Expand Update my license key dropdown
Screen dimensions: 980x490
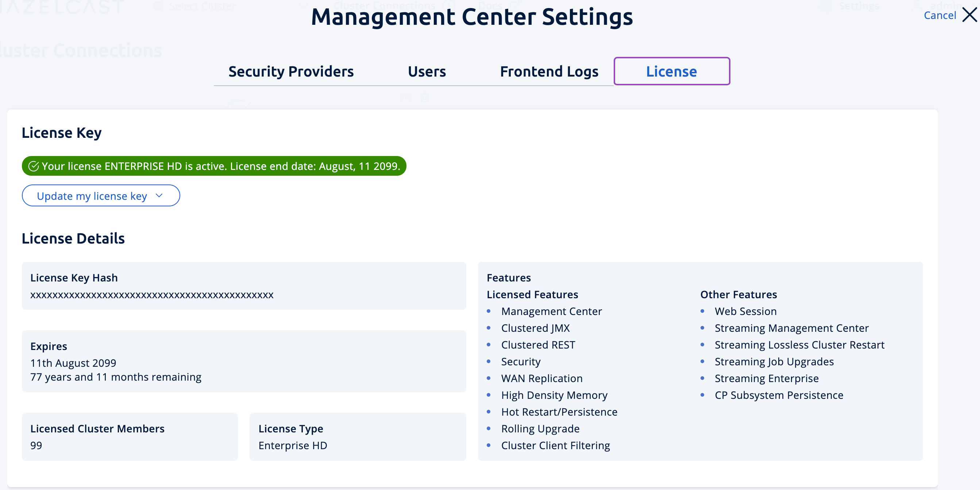pos(101,196)
